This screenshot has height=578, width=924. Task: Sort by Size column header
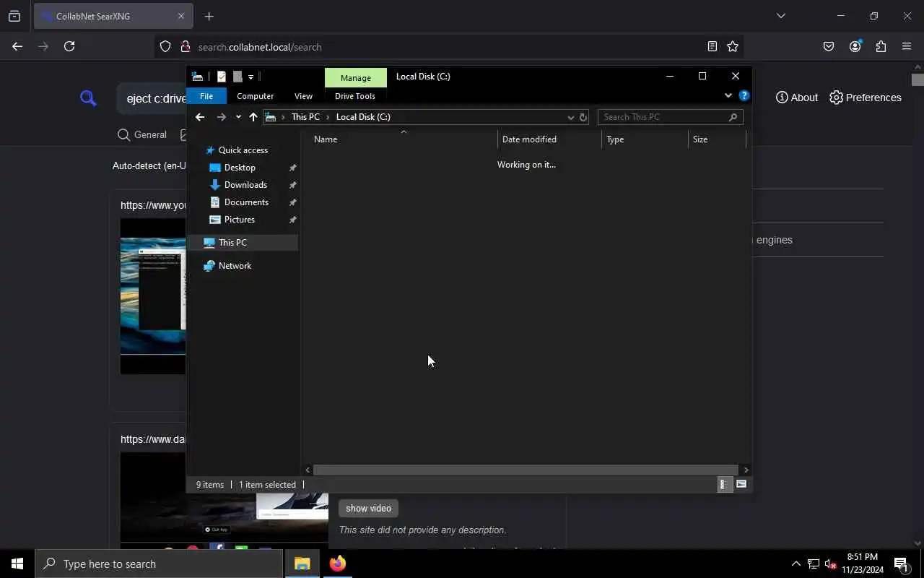[717, 139]
